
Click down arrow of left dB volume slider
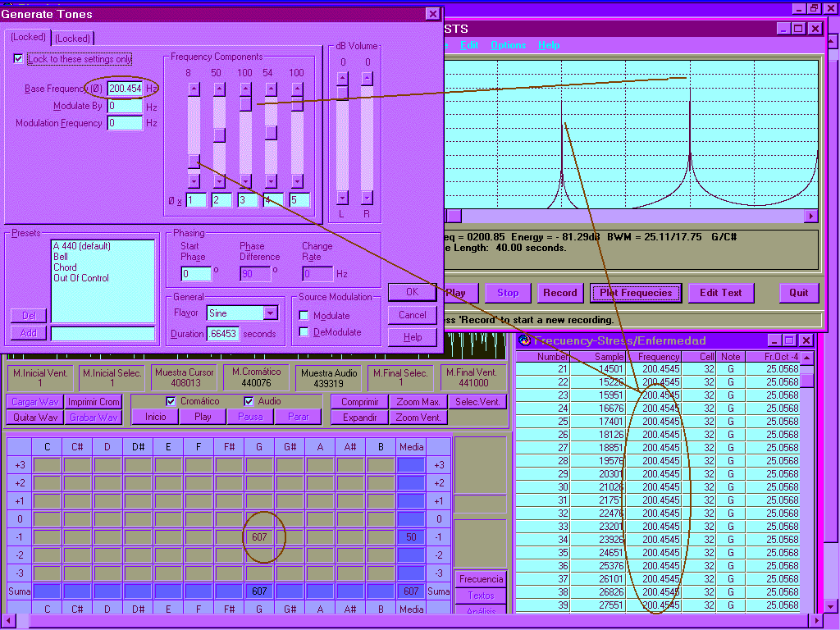pyautogui.click(x=343, y=198)
